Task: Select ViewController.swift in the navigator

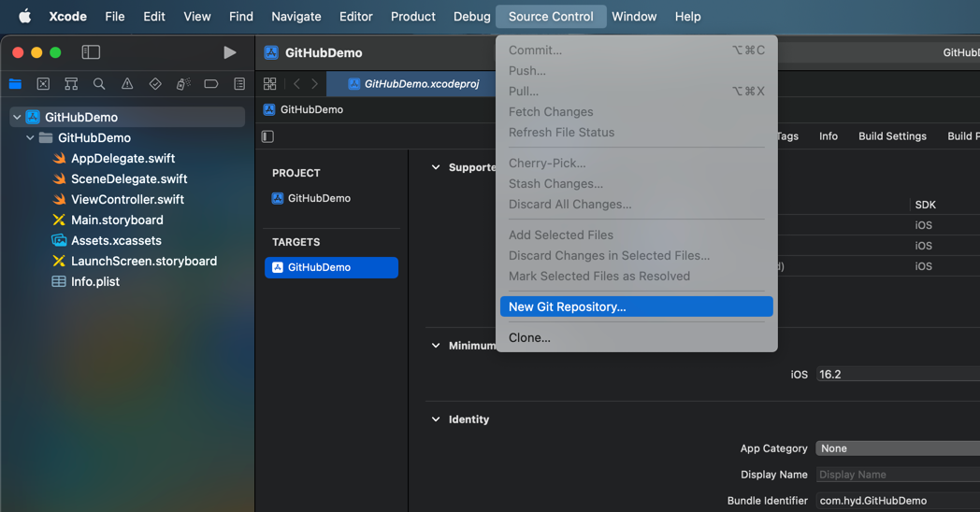Action: tap(127, 199)
